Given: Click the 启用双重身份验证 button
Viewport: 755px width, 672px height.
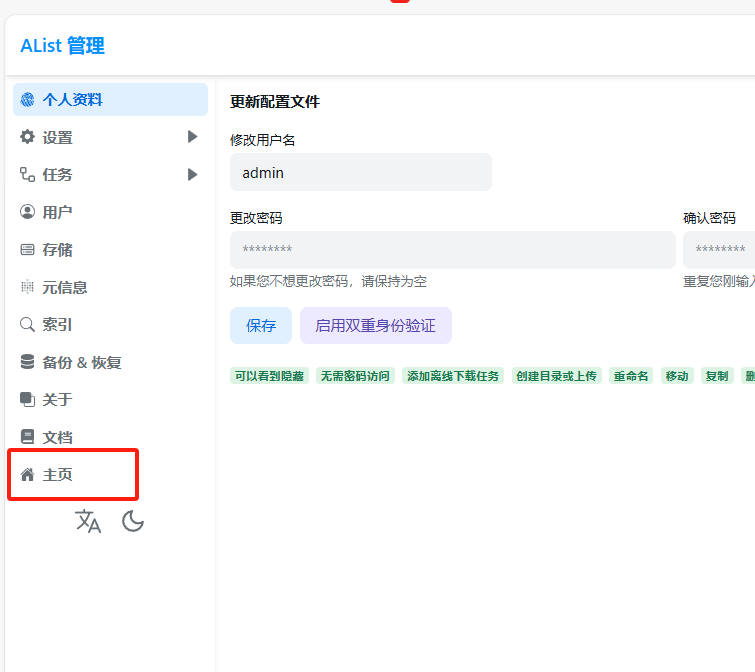Looking at the screenshot, I should point(376,325).
